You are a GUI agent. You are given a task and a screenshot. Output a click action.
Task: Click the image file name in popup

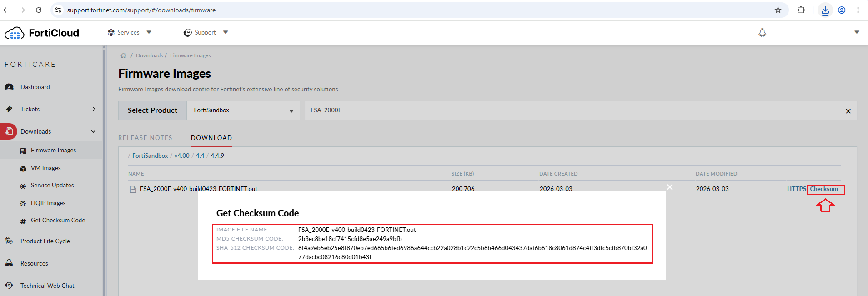[357, 230]
